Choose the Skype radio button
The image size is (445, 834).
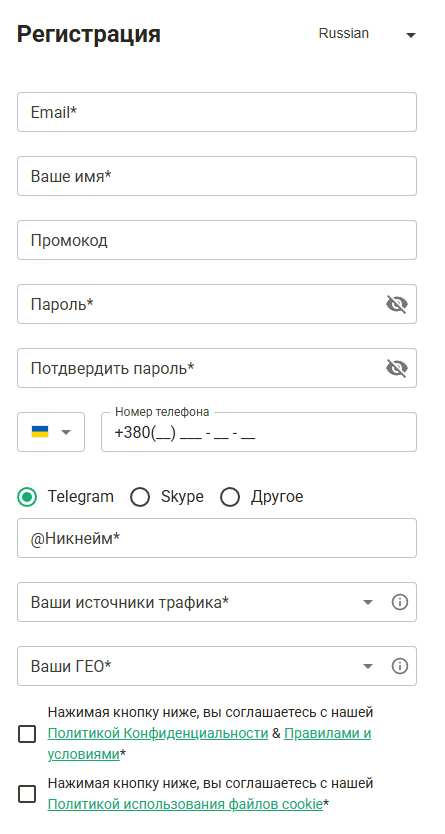[x=140, y=497]
